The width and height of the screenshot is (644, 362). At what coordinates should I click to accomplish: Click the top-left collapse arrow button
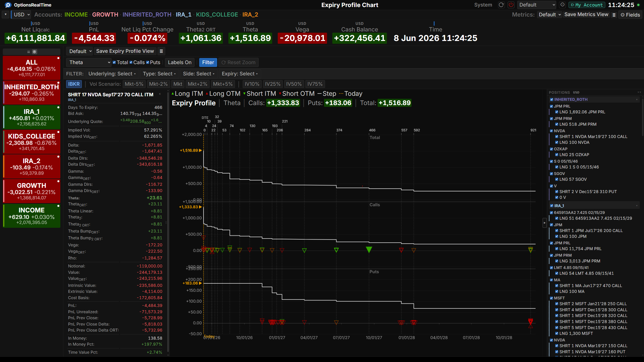click(6, 15)
